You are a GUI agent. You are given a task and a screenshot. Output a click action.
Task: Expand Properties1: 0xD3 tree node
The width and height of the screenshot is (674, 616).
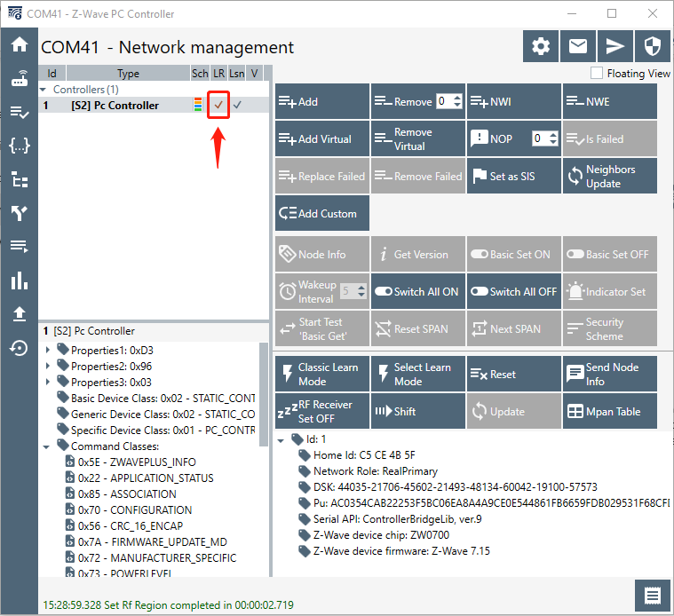[x=48, y=350]
